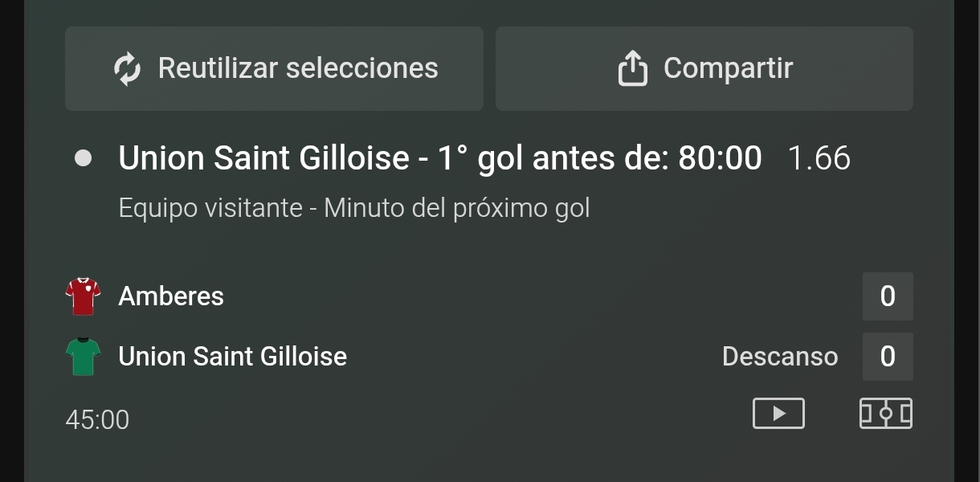
Task: Tap the red Amberes jersey icon
Action: [x=83, y=296]
